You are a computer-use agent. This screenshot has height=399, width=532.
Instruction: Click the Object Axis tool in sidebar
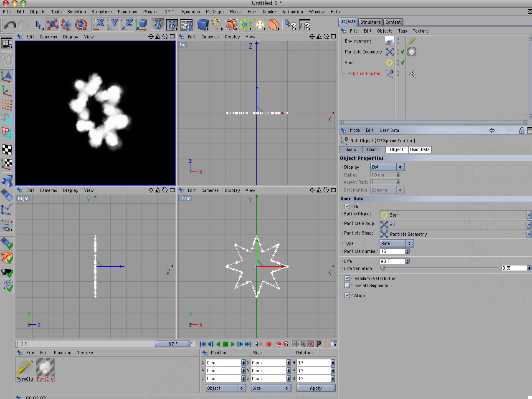7,90
